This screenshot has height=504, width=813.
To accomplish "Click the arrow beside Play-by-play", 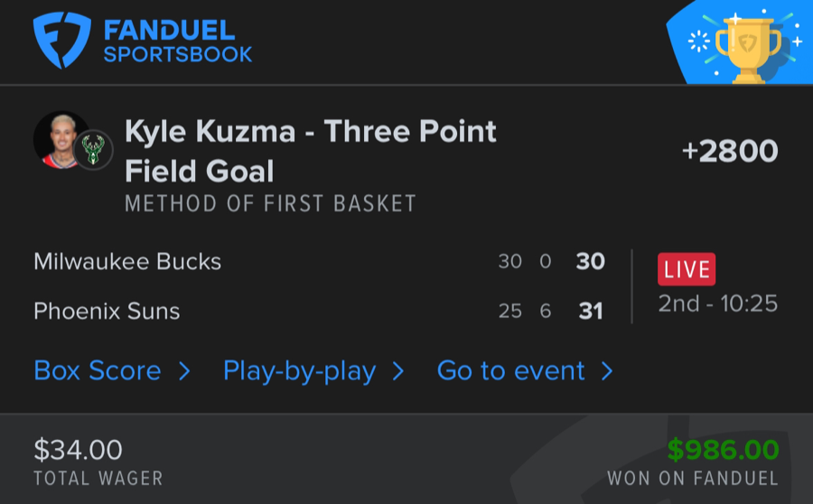I will (x=398, y=371).
